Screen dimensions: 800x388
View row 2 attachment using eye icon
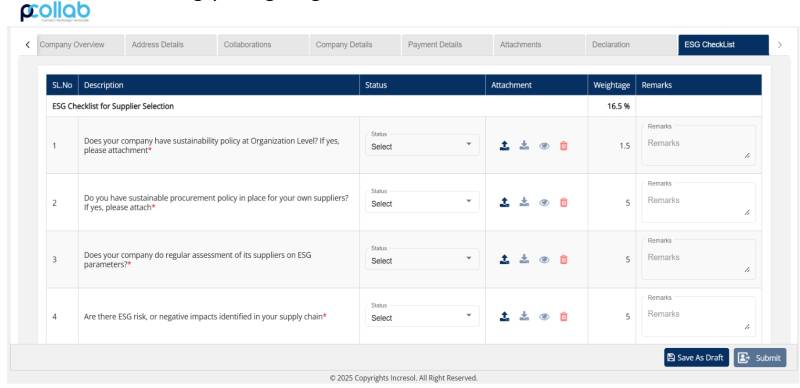pos(544,203)
